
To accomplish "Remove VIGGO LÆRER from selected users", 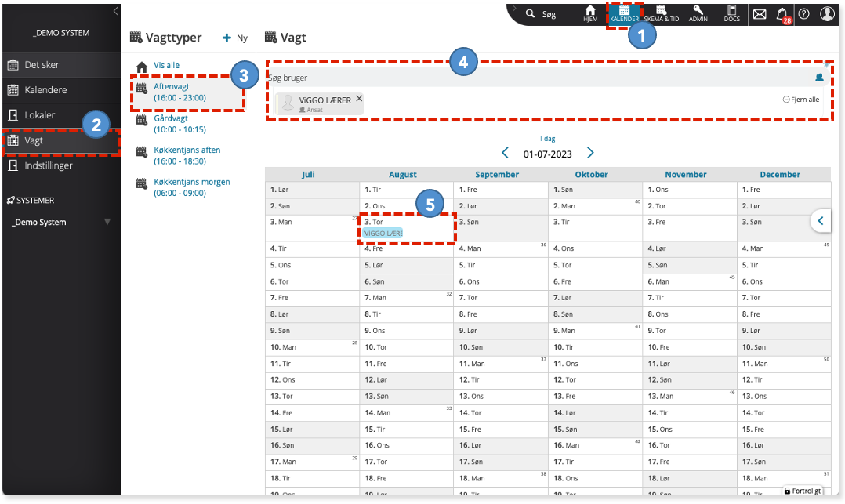I will [x=359, y=99].
